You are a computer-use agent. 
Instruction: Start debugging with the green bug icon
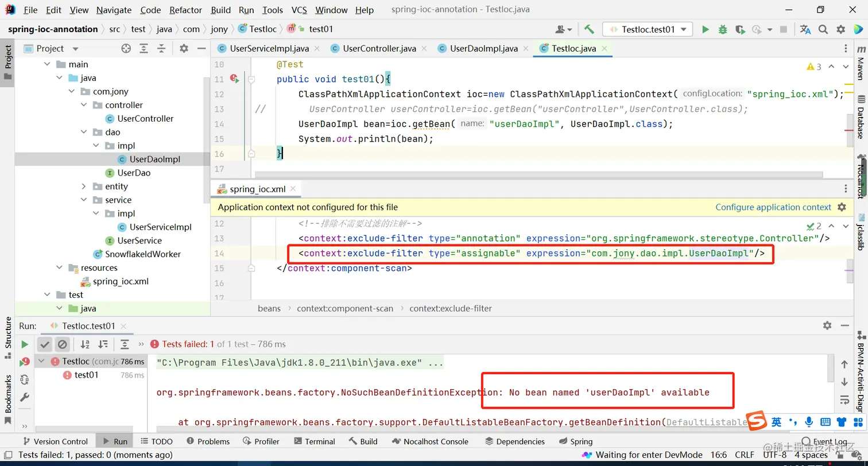tap(723, 29)
